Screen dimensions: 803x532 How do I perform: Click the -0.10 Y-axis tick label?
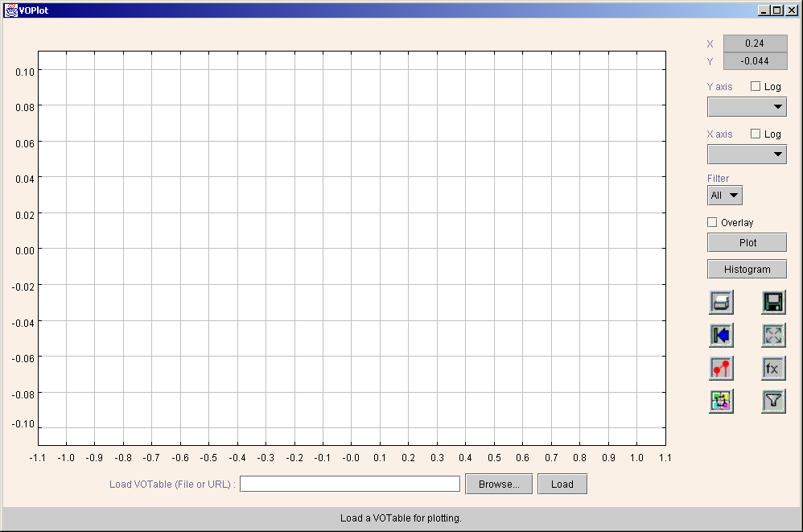[x=23, y=424]
